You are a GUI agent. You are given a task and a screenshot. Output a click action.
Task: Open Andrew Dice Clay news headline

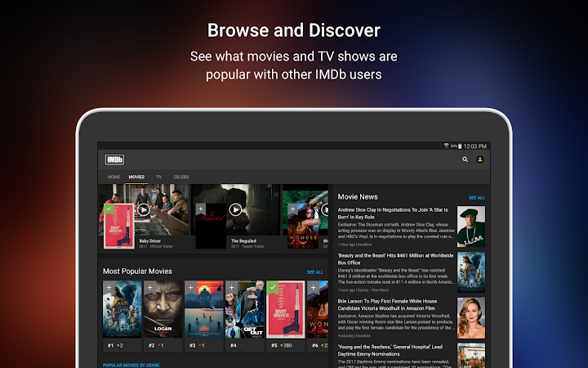point(393,213)
